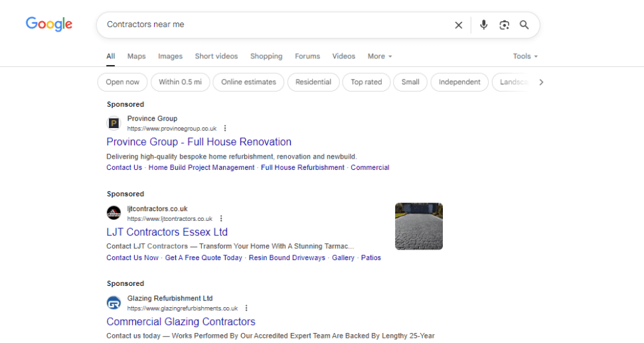Switch to the Shopping tab
The width and height of the screenshot is (644, 343).
point(266,56)
